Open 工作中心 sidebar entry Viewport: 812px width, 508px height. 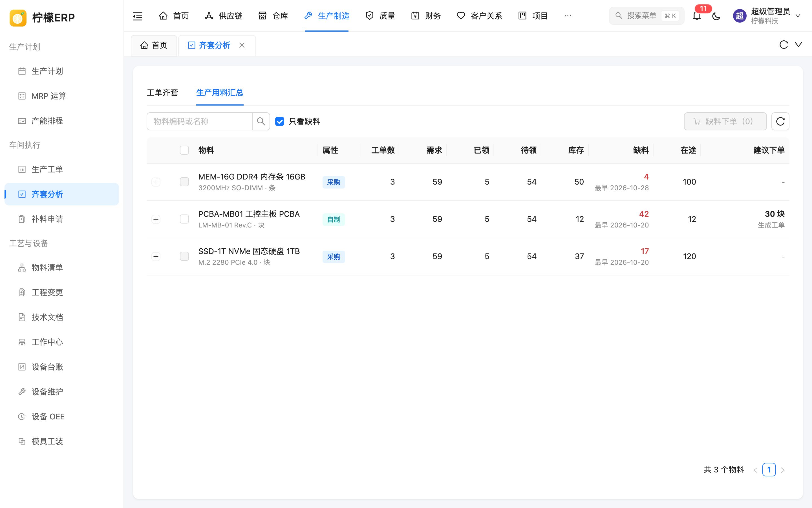click(62, 342)
